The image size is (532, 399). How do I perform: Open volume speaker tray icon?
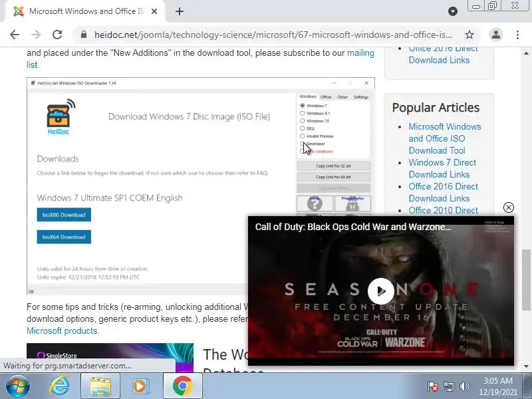(x=464, y=386)
